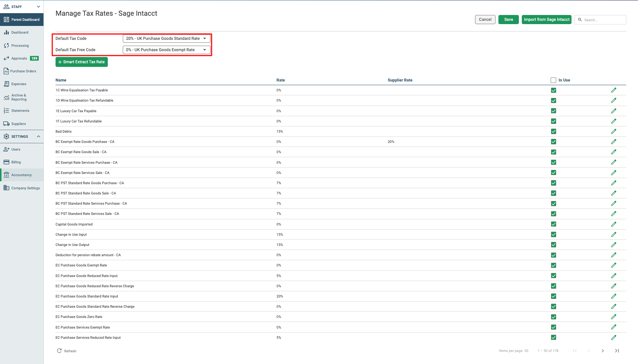The image size is (638, 364).
Task: Click the 1 – 50 of 178 text
Action: (548, 351)
